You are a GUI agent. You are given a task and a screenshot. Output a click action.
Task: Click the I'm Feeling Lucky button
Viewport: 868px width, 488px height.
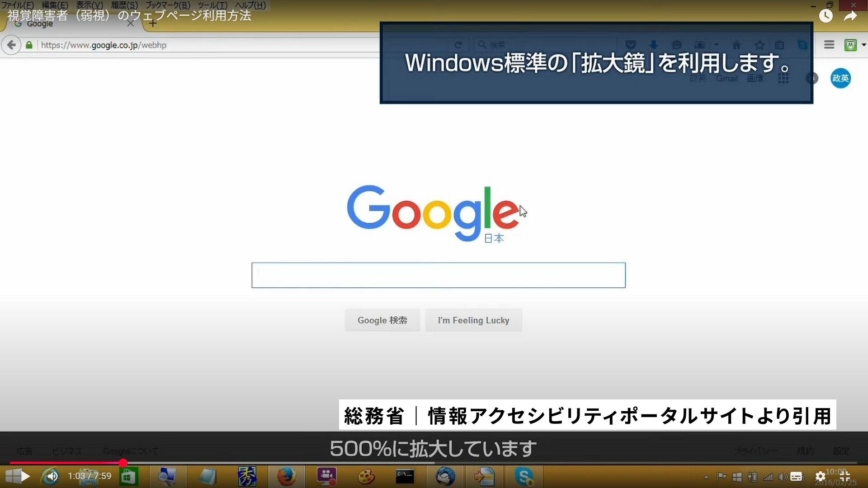tap(473, 320)
